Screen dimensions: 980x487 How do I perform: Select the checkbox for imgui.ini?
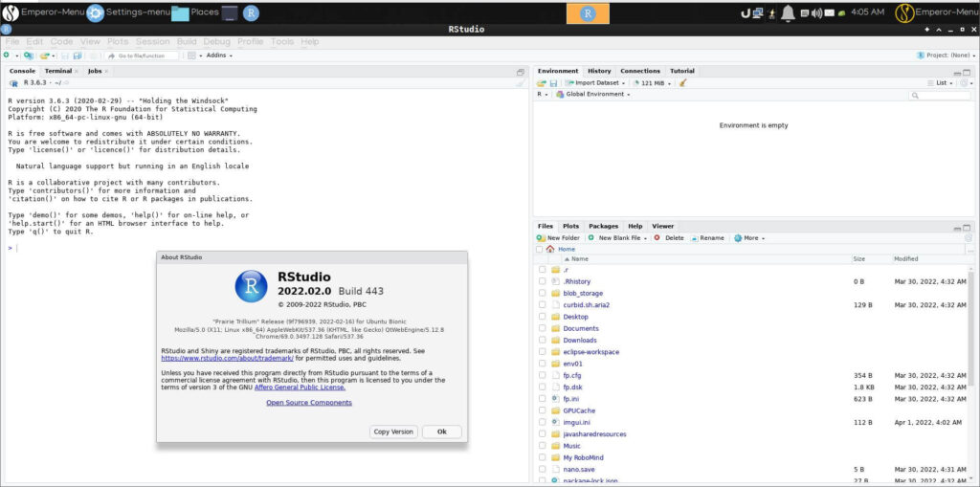pyautogui.click(x=543, y=423)
